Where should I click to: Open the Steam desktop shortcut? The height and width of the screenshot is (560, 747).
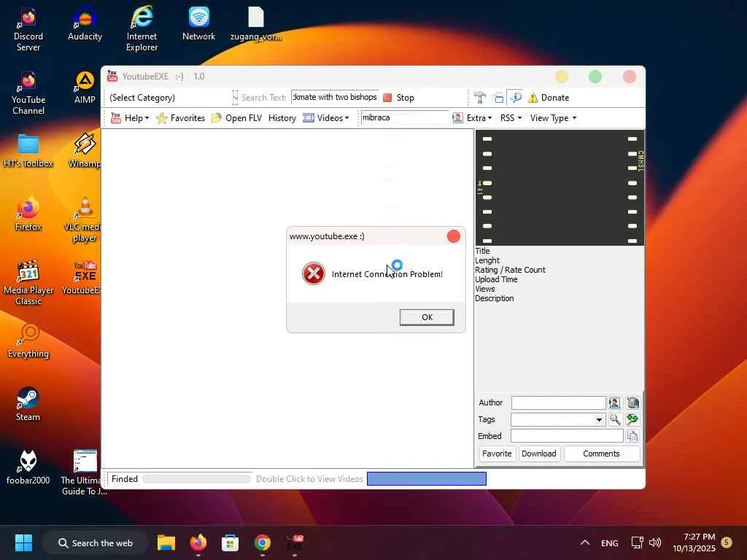pyautogui.click(x=28, y=404)
